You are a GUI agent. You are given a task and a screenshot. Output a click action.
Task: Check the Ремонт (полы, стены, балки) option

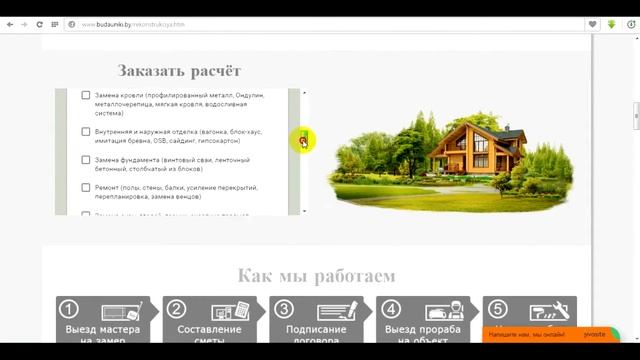86,187
